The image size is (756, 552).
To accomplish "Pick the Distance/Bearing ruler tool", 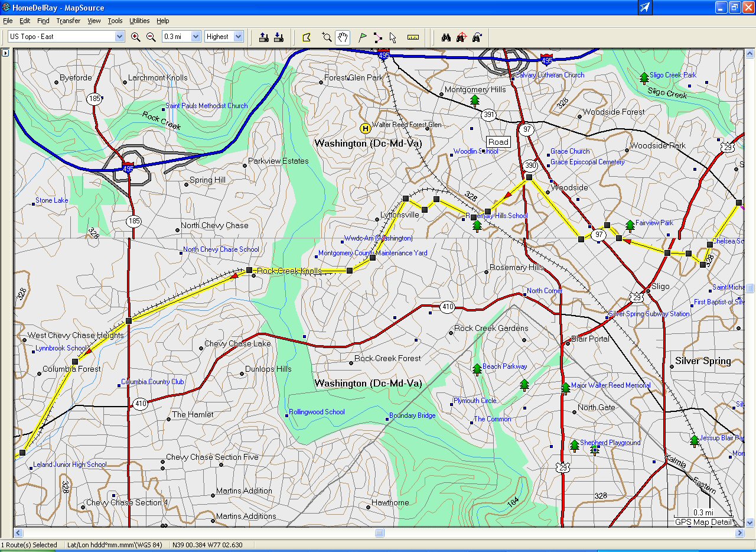I will click(413, 37).
